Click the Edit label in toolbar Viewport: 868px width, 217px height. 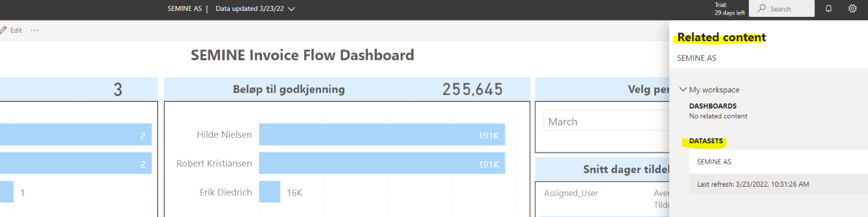(16, 30)
